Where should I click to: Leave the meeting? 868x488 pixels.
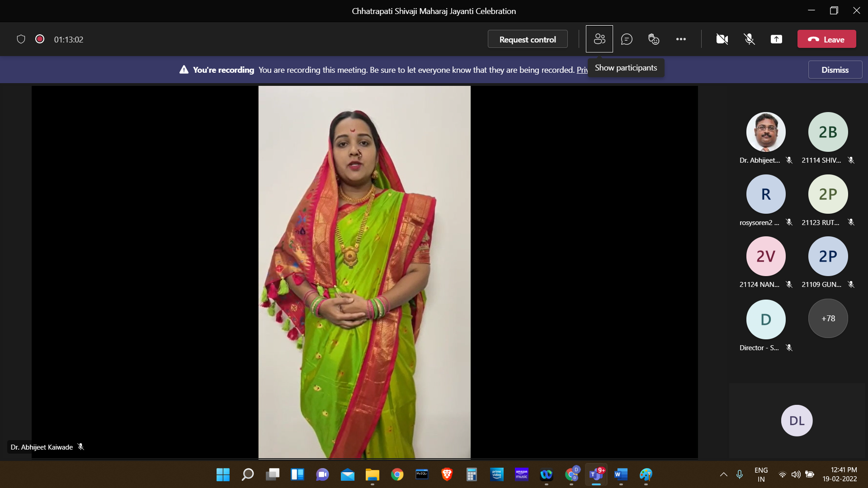pyautogui.click(x=826, y=39)
